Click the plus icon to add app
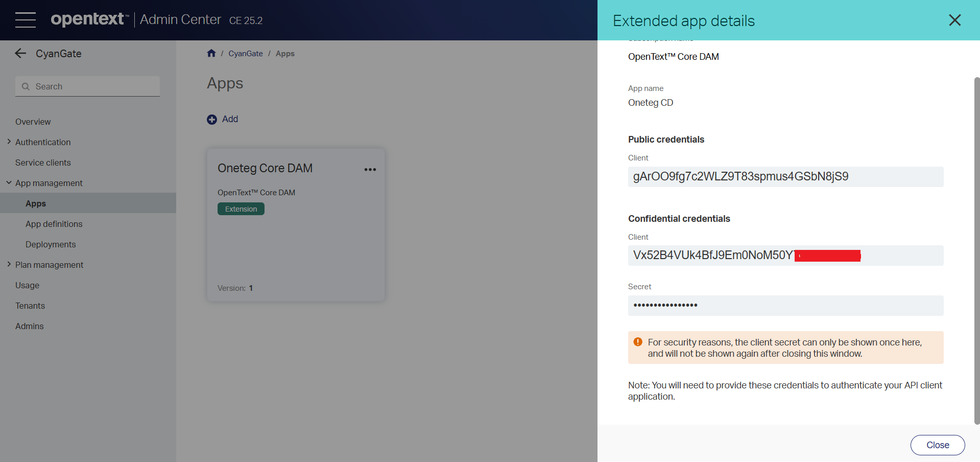Image resolution: width=980 pixels, height=462 pixels. point(212,120)
